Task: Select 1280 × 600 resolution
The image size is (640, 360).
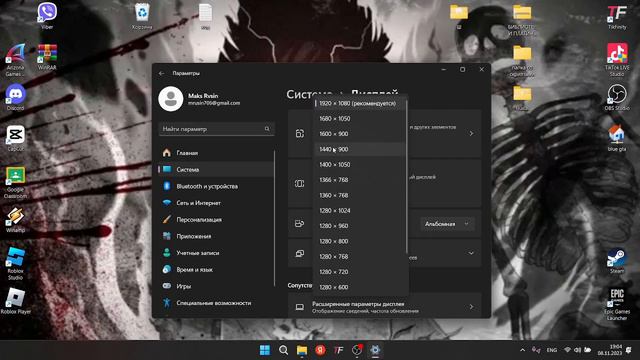Action: [360, 287]
